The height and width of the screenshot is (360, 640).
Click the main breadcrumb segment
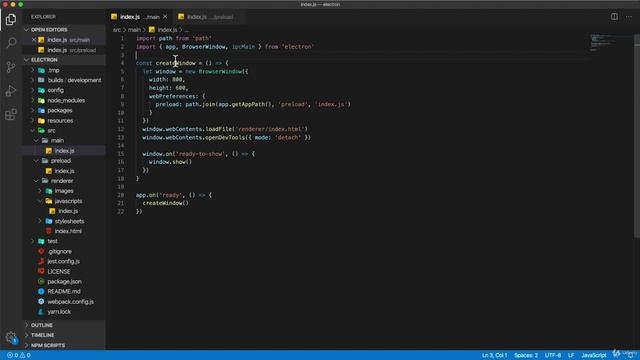click(x=134, y=30)
